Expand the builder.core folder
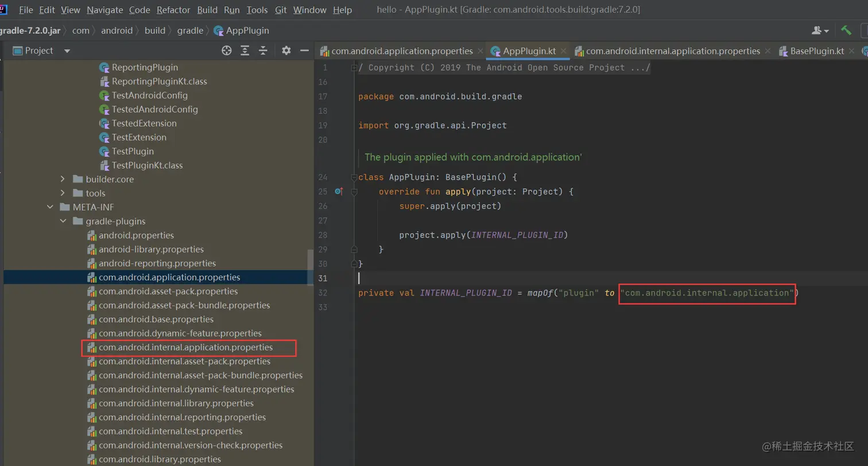Screen dimensions: 868x466 click(63, 179)
